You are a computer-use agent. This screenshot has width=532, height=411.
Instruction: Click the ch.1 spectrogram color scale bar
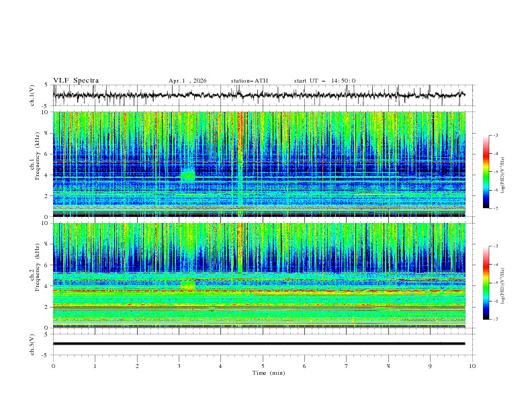click(x=486, y=172)
